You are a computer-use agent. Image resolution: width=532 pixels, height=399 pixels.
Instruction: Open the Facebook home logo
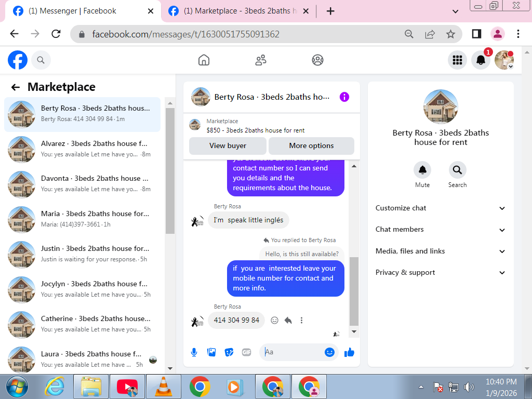pyautogui.click(x=18, y=60)
